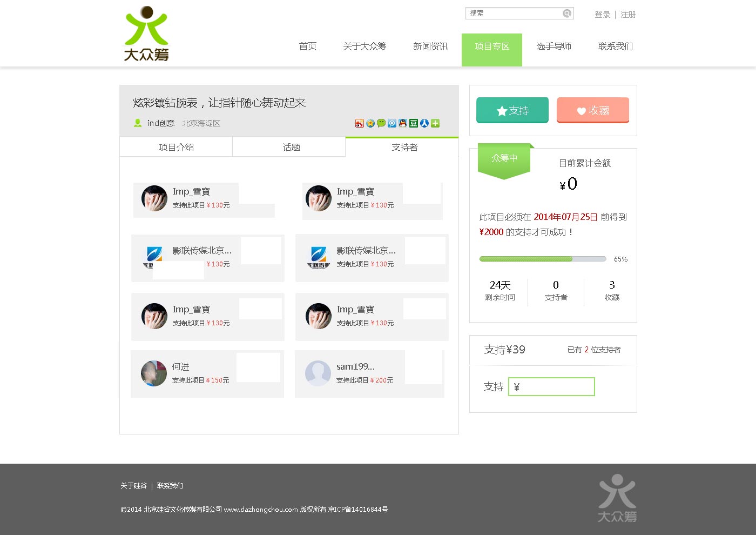Go to 选手导师 in the navigation menu
756x535 pixels.
click(553, 46)
